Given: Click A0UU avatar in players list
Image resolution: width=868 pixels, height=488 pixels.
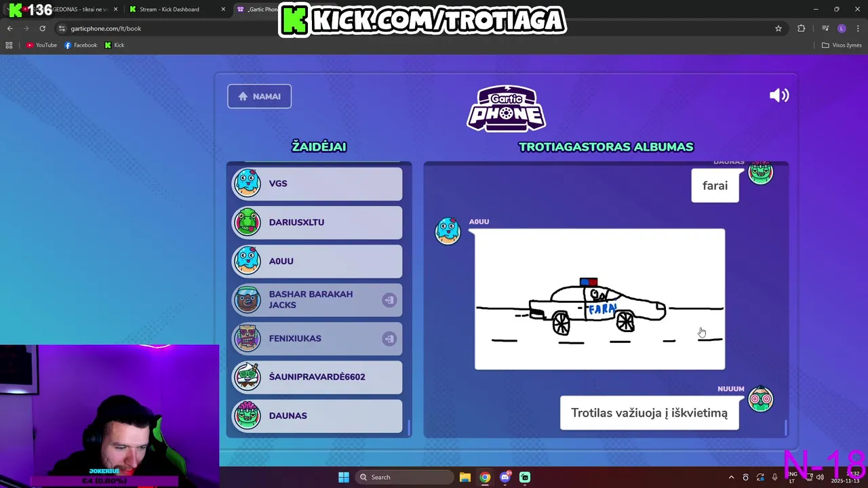Looking at the screenshot, I should (x=247, y=261).
